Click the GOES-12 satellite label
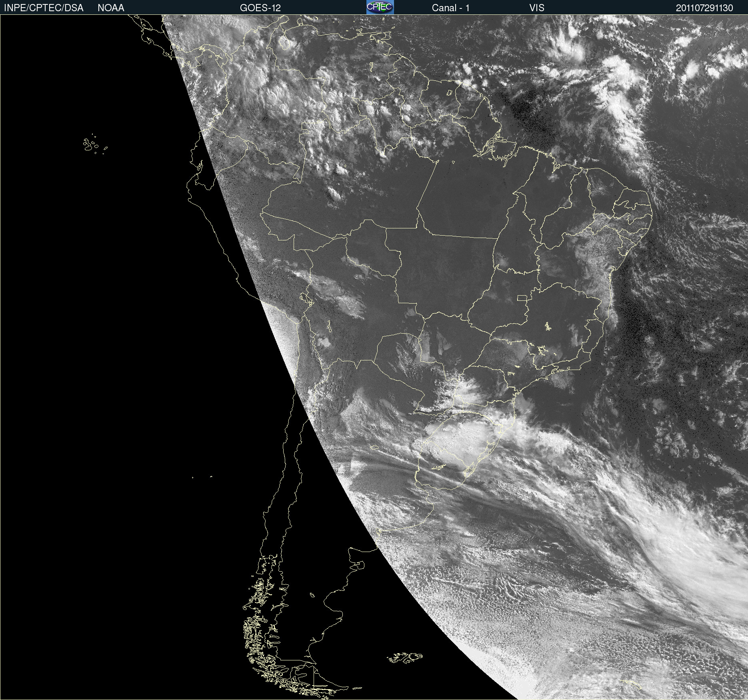The image size is (748, 700). point(260,8)
